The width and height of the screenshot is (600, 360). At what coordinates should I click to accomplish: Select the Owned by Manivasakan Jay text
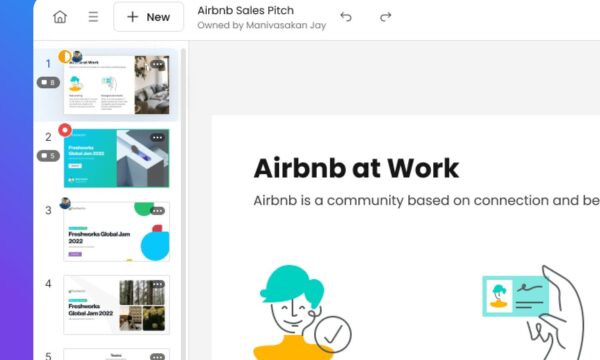pos(262,25)
